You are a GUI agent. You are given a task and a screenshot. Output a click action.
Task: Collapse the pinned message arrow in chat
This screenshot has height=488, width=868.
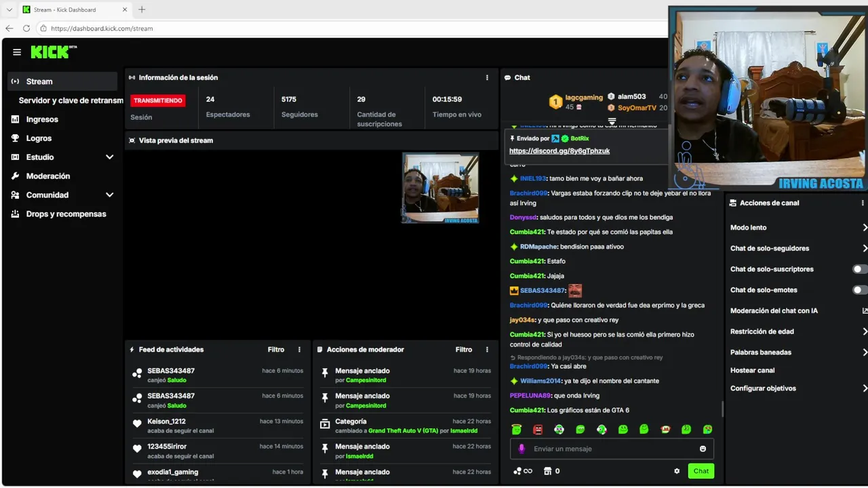611,121
